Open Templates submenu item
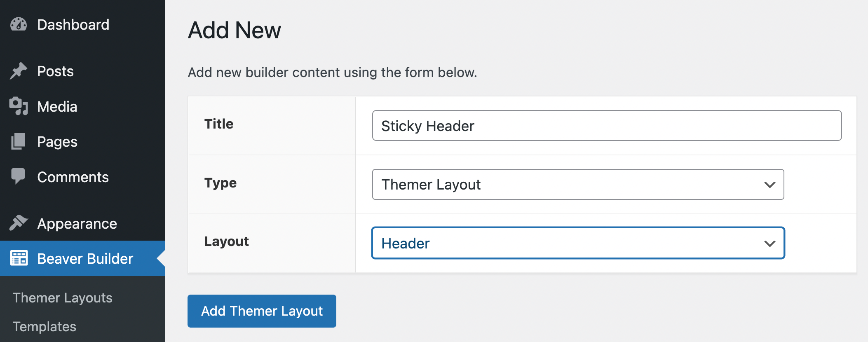868x342 pixels. click(45, 326)
